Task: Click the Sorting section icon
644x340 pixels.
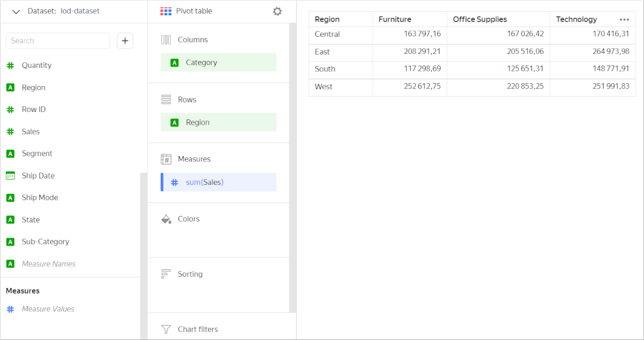Action: coord(166,274)
